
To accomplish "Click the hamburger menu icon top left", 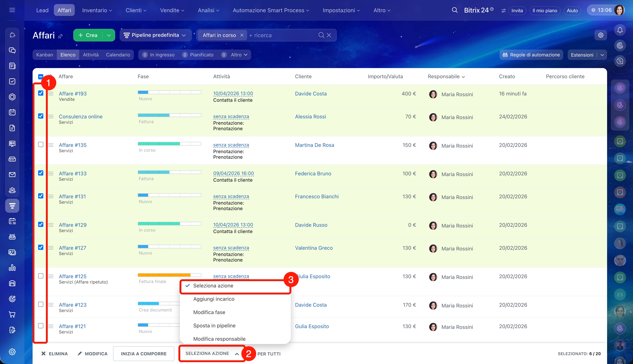I will 12,10.
